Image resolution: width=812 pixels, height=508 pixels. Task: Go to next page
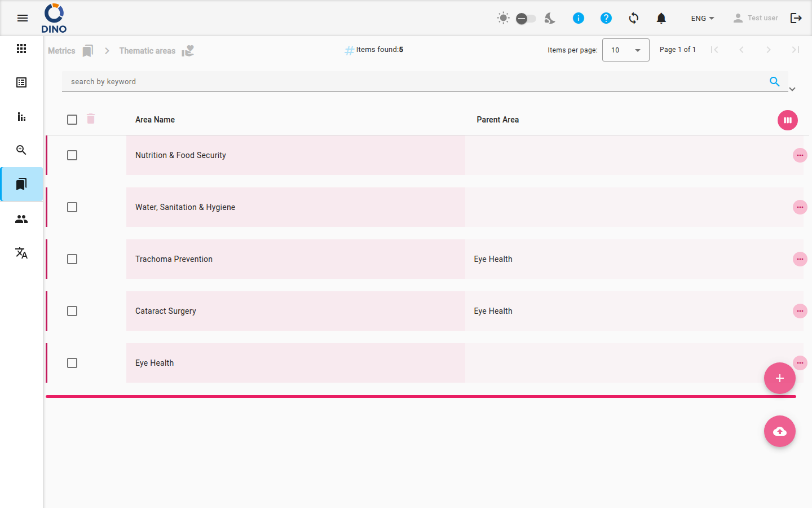point(769,50)
